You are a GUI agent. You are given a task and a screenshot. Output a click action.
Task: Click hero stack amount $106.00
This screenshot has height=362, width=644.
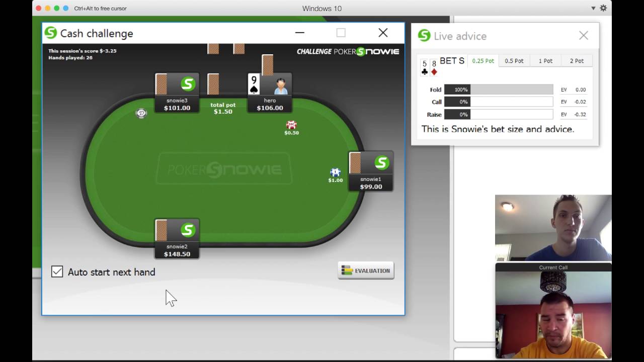(270, 108)
